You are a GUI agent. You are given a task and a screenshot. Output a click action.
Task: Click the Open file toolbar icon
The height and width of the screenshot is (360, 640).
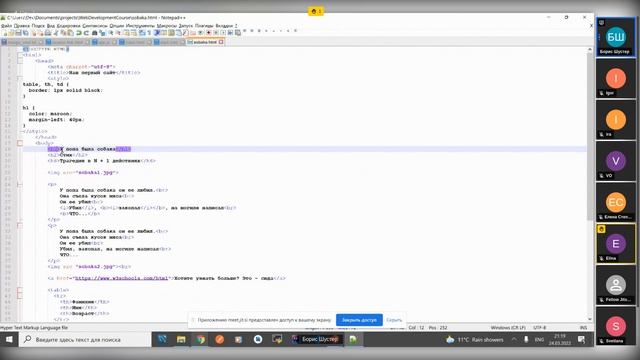[x=11, y=33]
